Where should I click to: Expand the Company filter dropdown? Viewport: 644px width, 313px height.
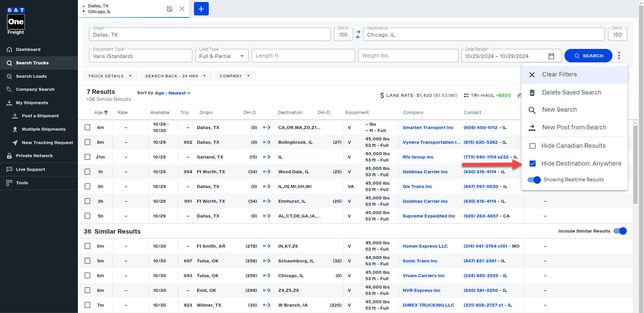click(x=235, y=76)
